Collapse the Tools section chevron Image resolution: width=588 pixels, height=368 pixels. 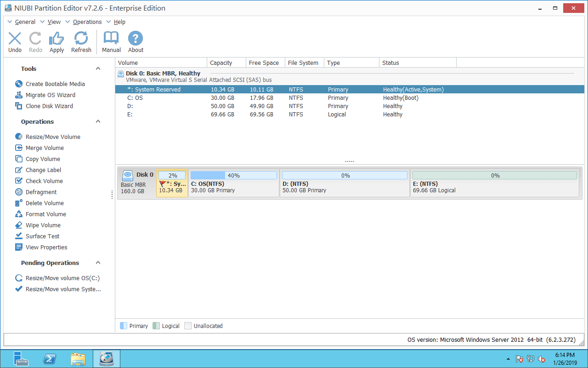[98, 69]
